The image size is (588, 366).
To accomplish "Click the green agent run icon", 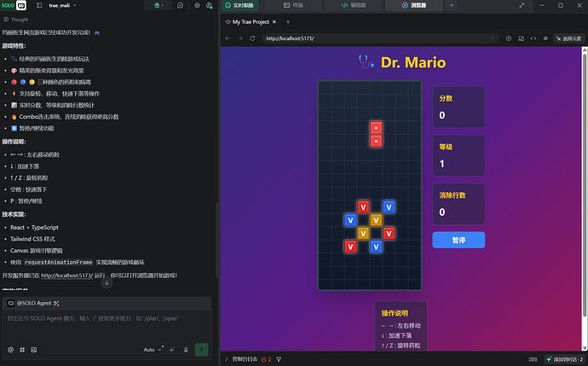I will tap(159, 5).
